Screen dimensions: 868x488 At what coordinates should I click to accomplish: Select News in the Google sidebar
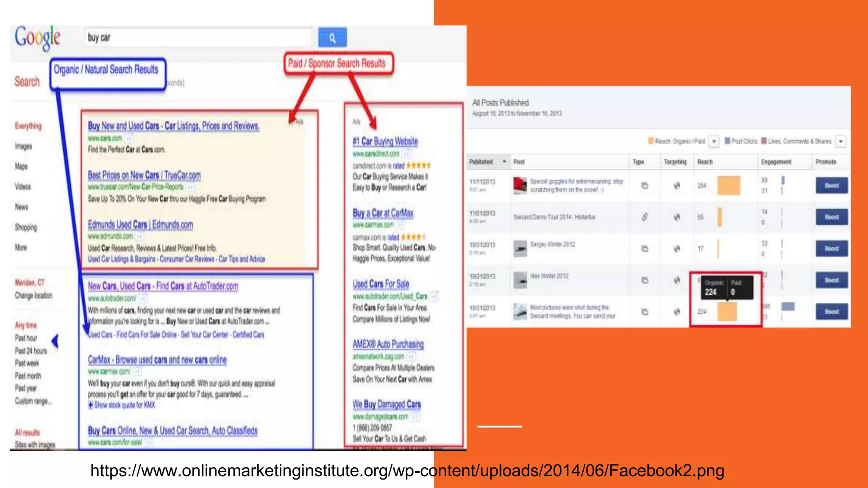point(21,207)
